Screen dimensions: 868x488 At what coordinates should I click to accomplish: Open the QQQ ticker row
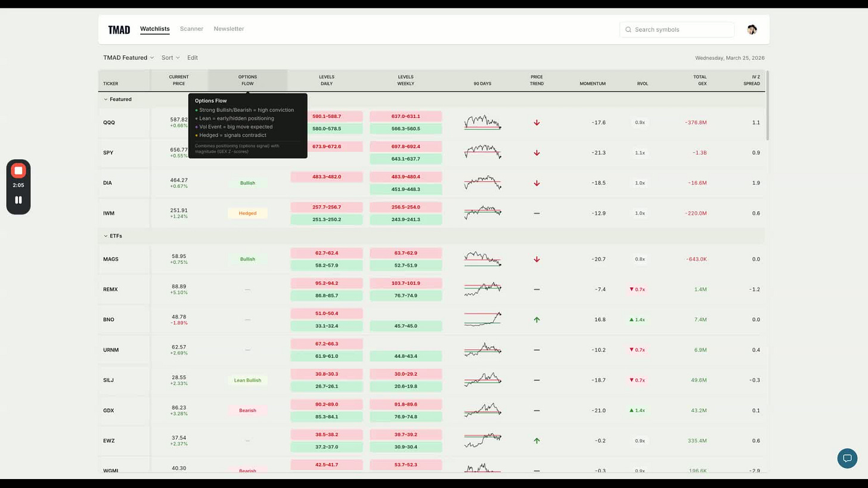pyautogui.click(x=109, y=123)
